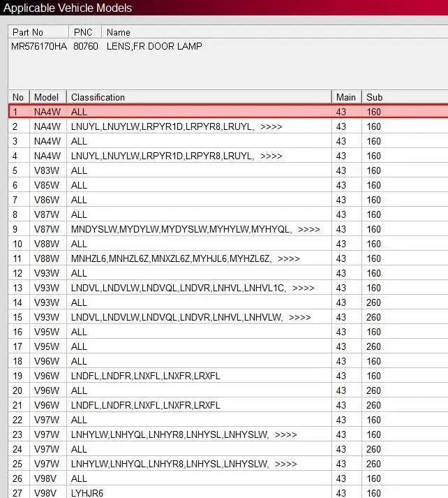The width and height of the screenshot is (448, 498).
Task: Click the Part No header
Action: (x=38, y=32)
